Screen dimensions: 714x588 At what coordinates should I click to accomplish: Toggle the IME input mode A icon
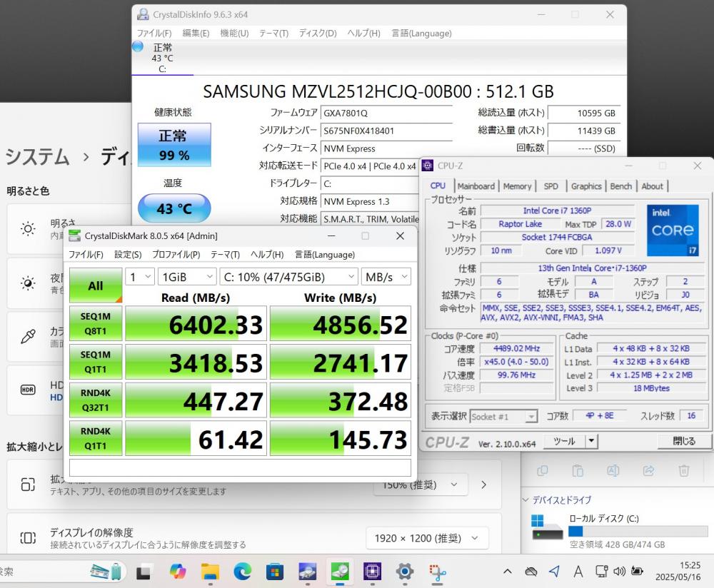578,572
